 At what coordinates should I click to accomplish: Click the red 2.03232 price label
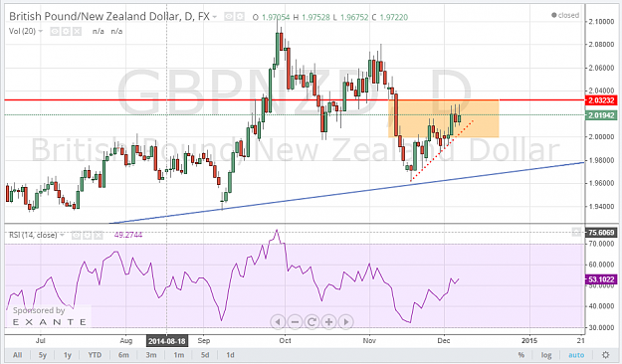point(601,100)
